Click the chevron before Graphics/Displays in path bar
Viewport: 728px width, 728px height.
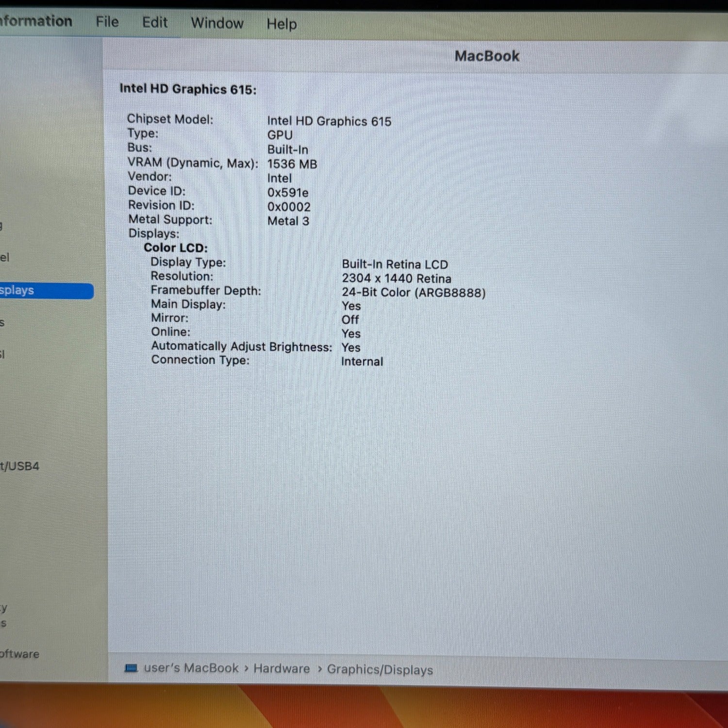[x=319, y=669]
